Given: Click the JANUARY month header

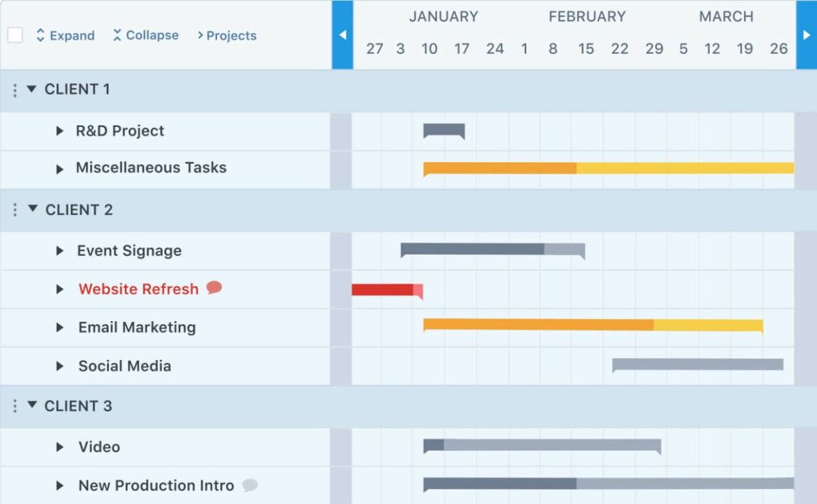Looking at the screenshot, I should coord(443,16).
